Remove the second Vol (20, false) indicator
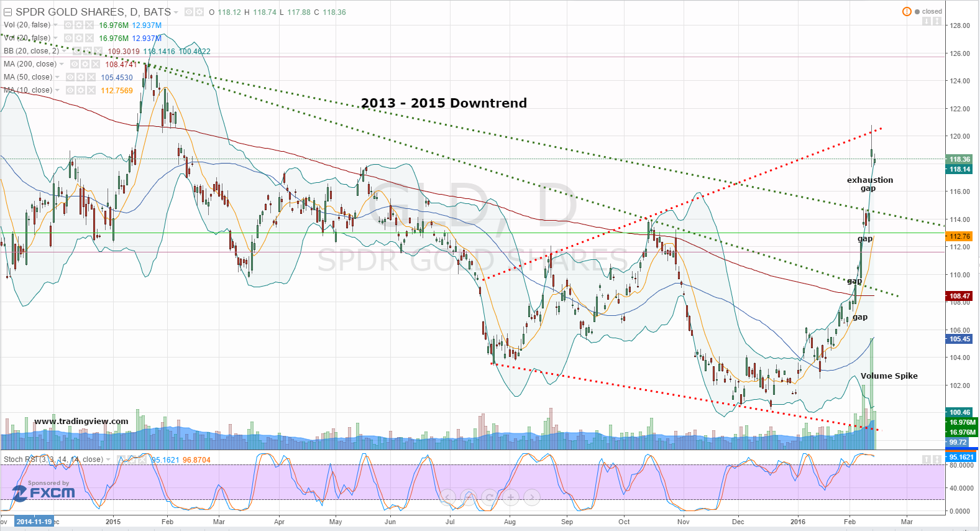Image resolution: width=980 pixels, height=531 pixels. tap(89, 38)
